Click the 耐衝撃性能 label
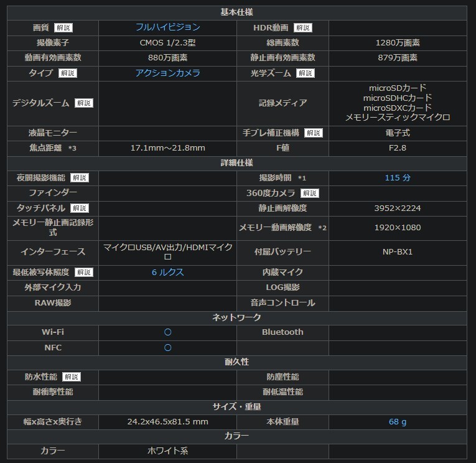The width and height of the screenshot is (476, 463). (53, 392)
